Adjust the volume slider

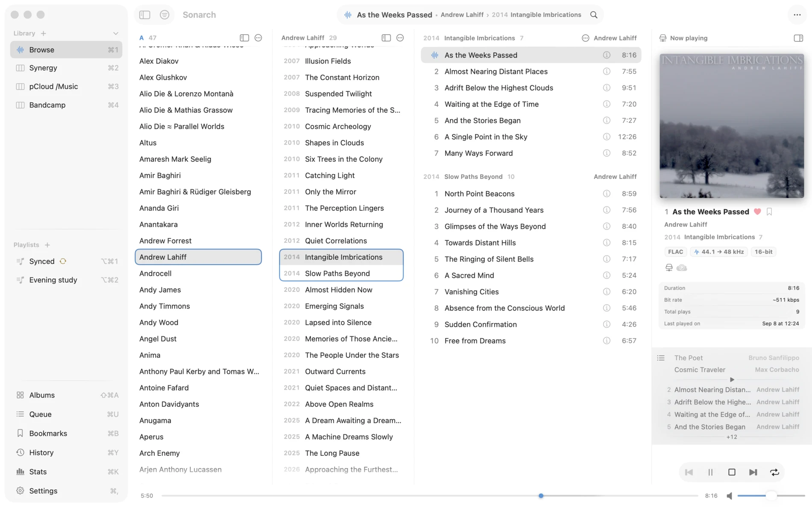click(771, 495)
